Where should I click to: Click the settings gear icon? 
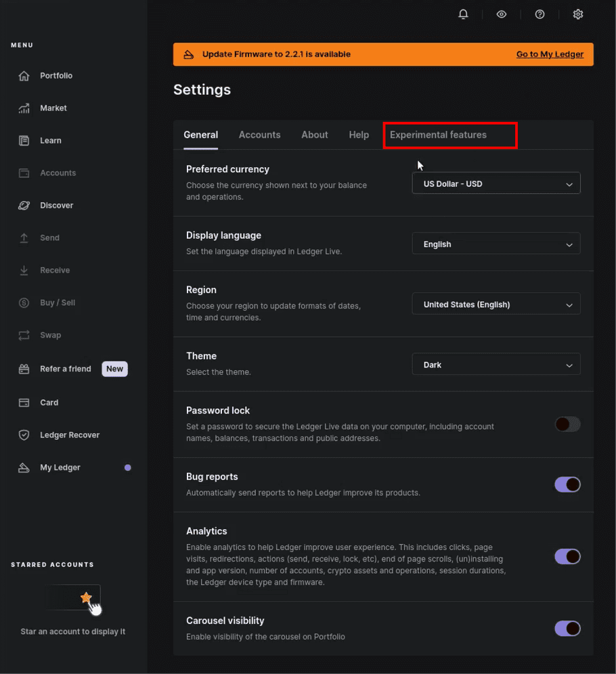coord(578,14)
